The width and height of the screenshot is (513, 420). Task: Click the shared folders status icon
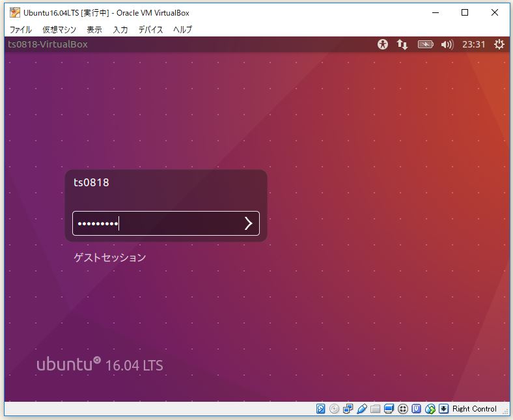(x=375, y=408)
